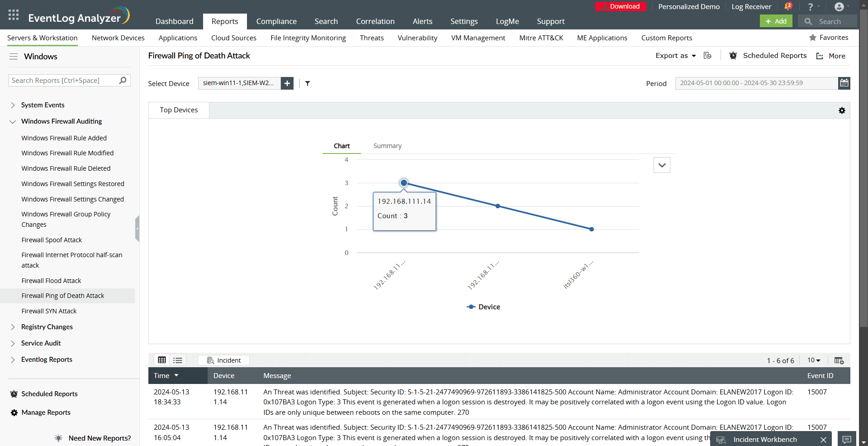Viewport: 868px width, 446px height.
Task: Open the Compliance menu
Action: click(x=276, y=21)
